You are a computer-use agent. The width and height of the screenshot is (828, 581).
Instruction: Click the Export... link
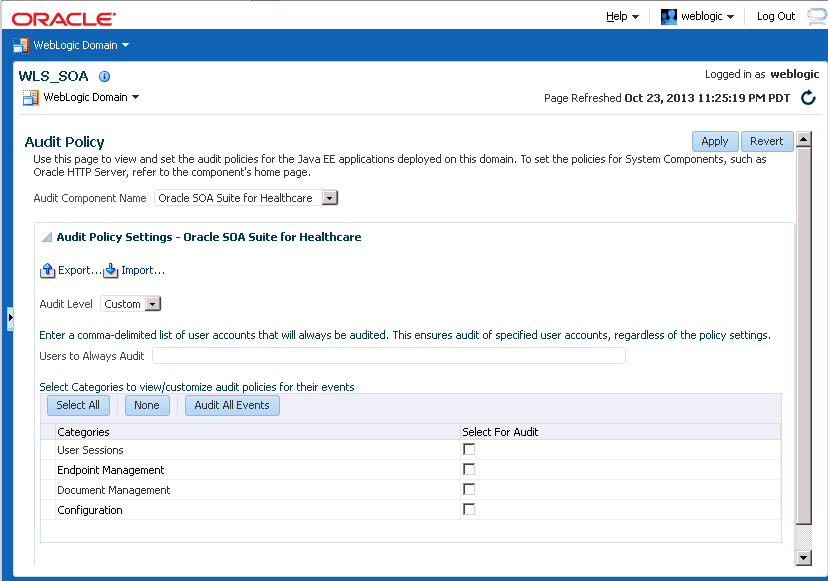pyautogui.click(x=79, y=270)
